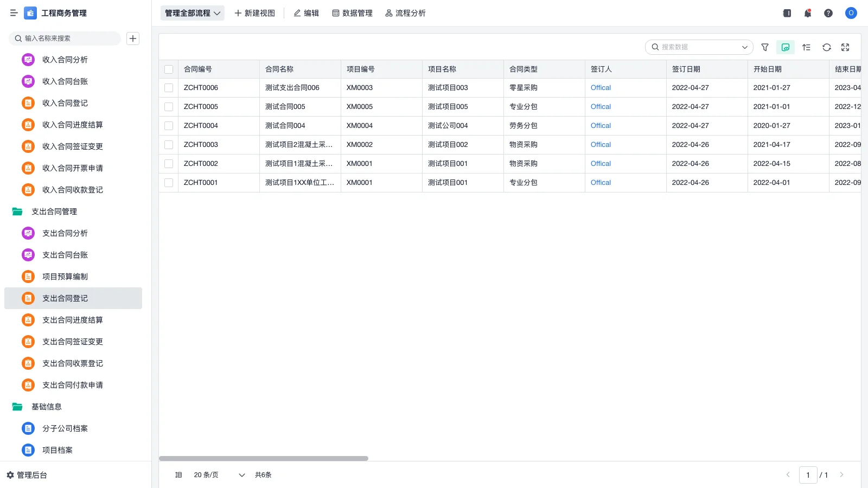This screenshot has width=868, height=488.
Task: Select 支出合同分析 in the sidebar
Action: (65, 233)
